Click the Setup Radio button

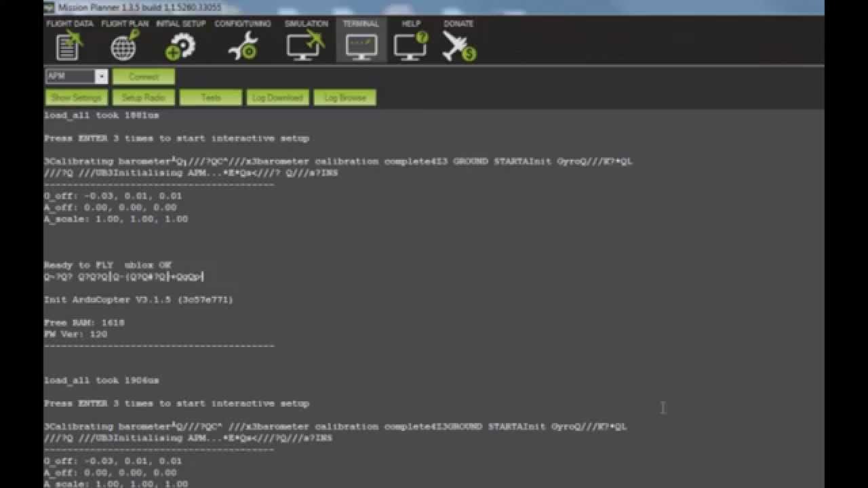pos(144,98)
